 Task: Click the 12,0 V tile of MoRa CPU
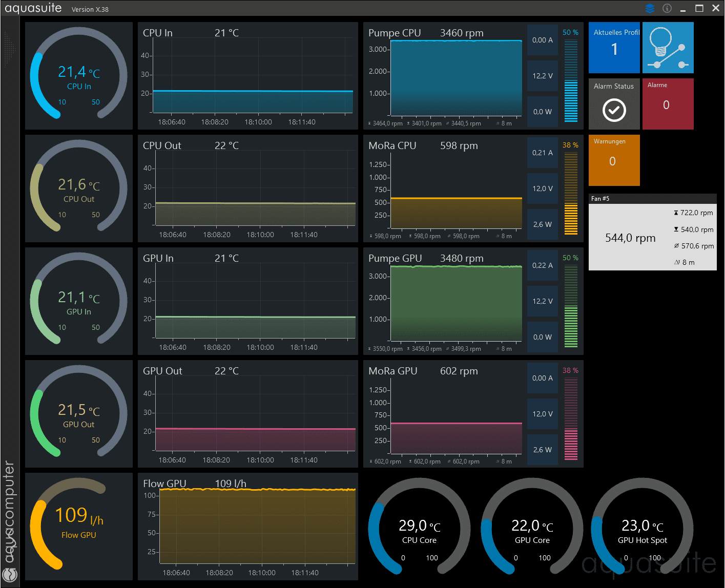(543, 188)
